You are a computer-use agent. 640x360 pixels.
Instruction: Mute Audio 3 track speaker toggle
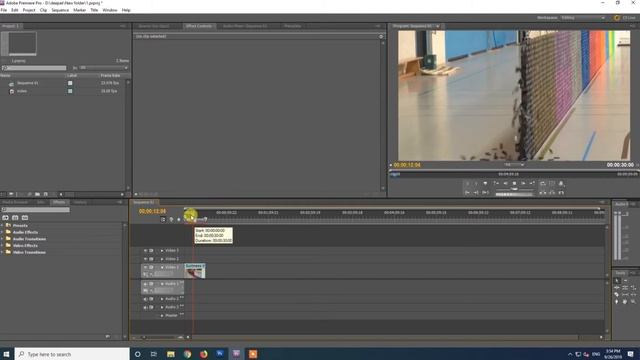pos(145,307)
